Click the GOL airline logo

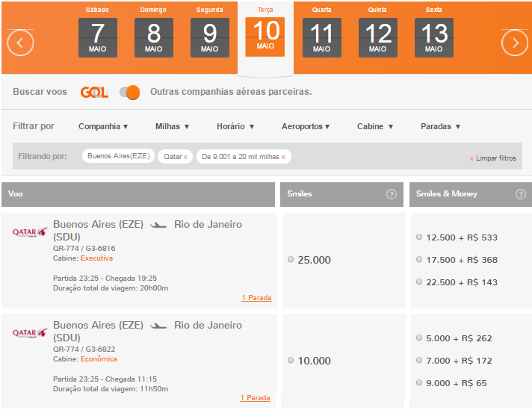(x=94, y=92)
